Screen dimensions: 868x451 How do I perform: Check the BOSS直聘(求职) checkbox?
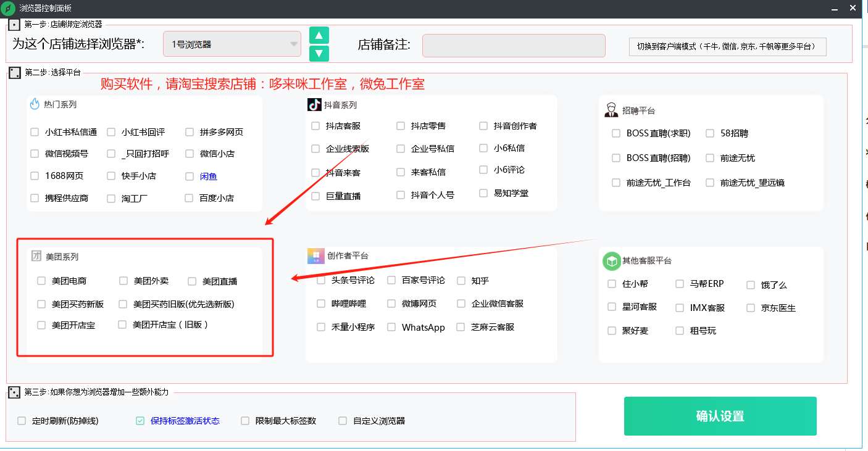pyautogui.click(x=616, y=133)
